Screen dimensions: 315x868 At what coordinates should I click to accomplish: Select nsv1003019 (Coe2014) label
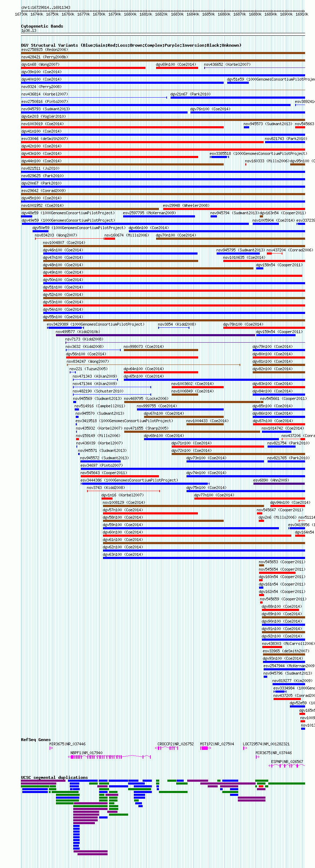(x=42, y=124)
